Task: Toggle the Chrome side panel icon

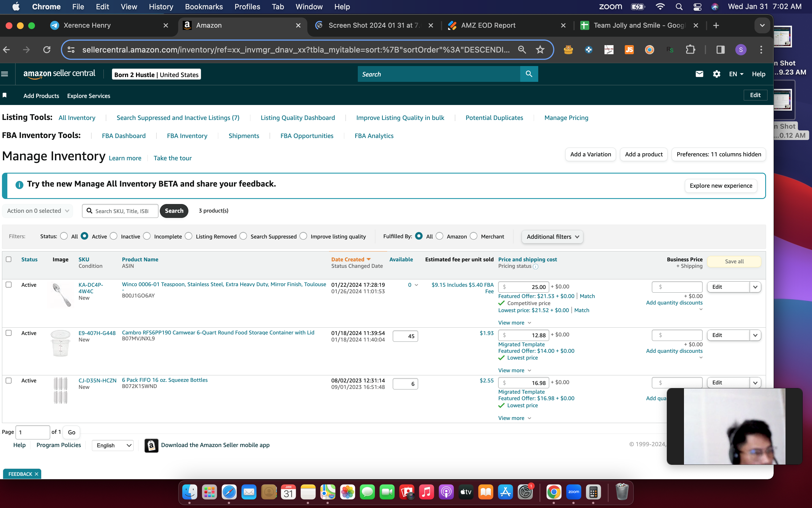Action: point(720,50)
